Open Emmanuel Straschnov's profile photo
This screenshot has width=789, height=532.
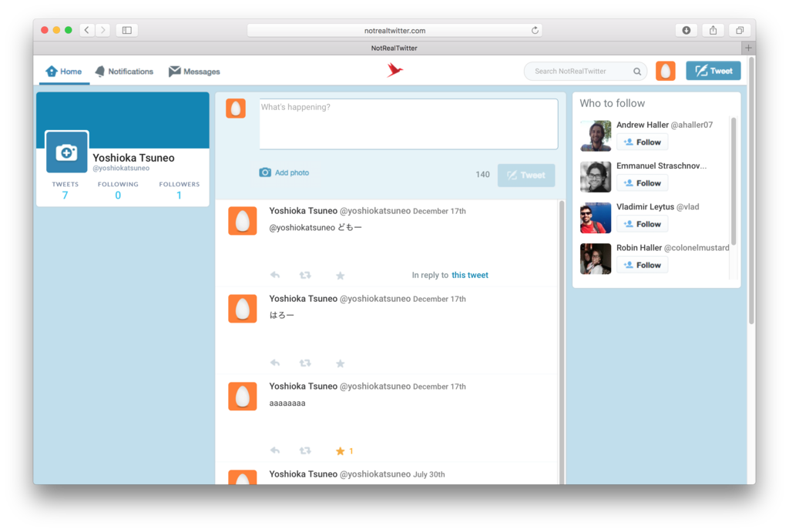(x=596, y=177)
